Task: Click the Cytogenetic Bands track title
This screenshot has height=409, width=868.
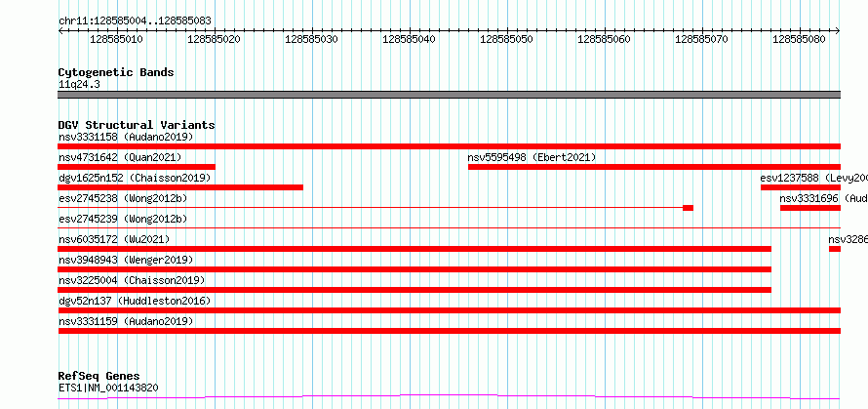Action: click(116, 72)
